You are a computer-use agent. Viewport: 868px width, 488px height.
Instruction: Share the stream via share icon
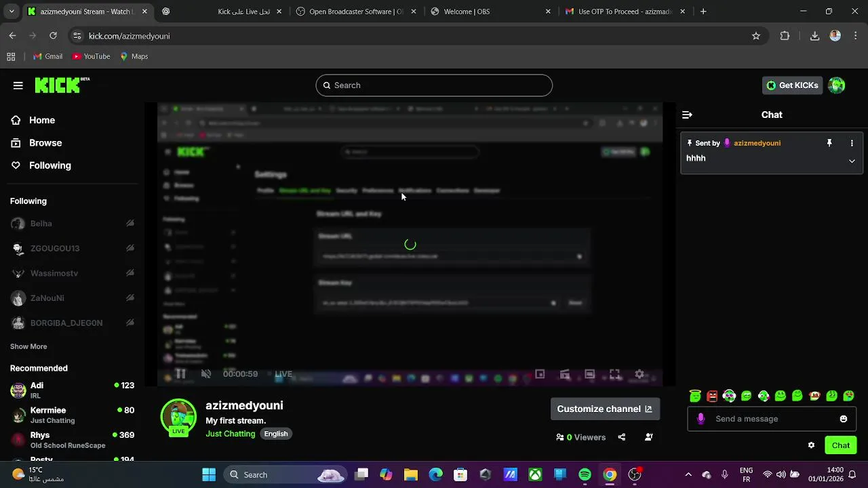tap(621, 437)
